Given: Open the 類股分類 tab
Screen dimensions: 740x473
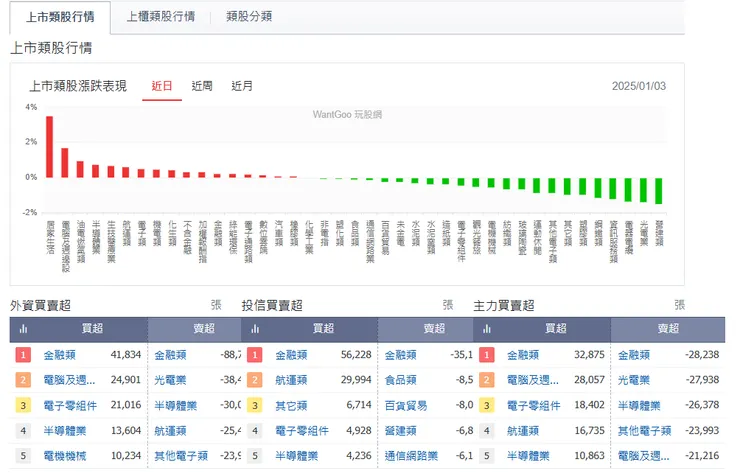Looking at the screenshot, I should pos(249,17).
